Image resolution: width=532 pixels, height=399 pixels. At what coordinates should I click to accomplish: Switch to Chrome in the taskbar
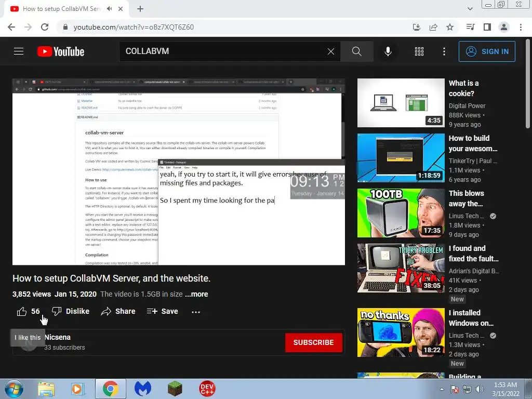(x=110, y=389)
